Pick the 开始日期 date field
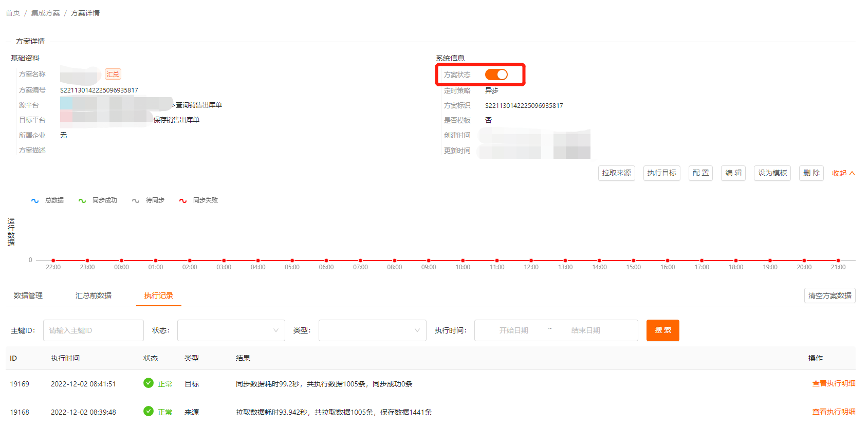The image size is (868, 426). [x=513, y=330]
